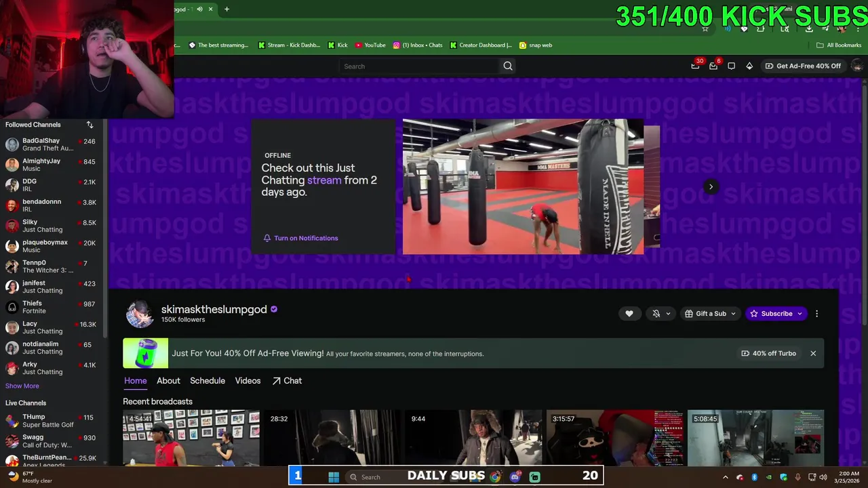Open the '(1) Inbox • Chats' bookmark
Viewport: 868px width, 488px height.
(418, 45)
